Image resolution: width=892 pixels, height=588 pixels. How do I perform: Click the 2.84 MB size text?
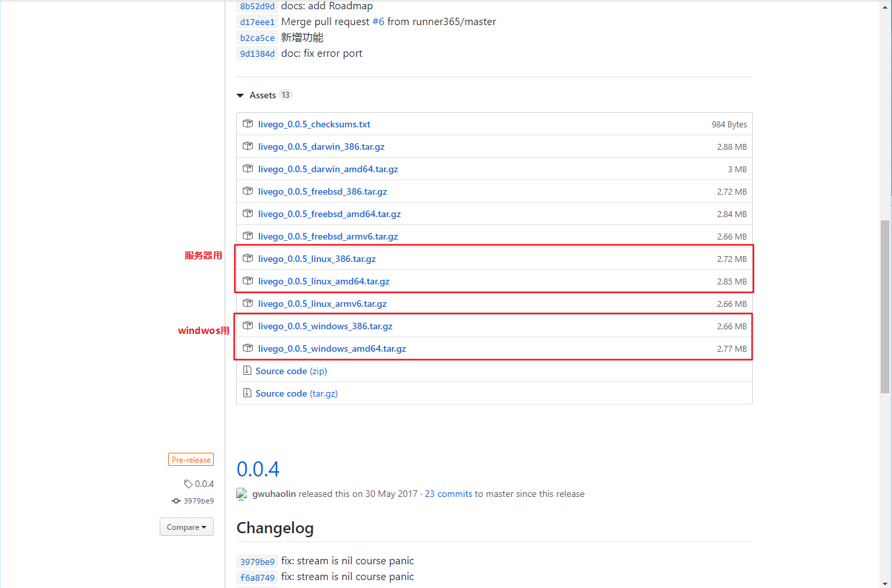(732, 214)
